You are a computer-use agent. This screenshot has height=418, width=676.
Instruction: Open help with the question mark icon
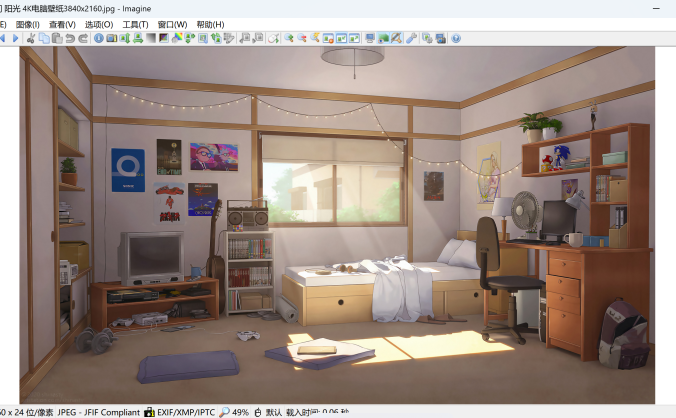coord(456,38)
